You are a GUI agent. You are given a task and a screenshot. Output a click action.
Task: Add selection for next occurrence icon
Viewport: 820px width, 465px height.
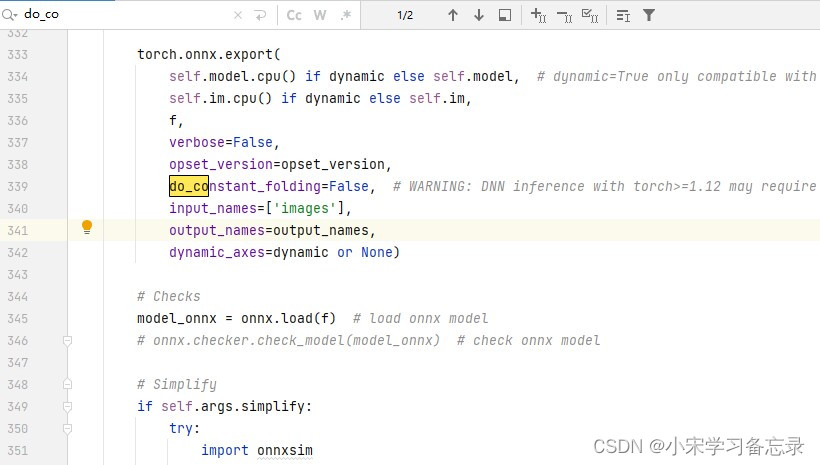539,15
